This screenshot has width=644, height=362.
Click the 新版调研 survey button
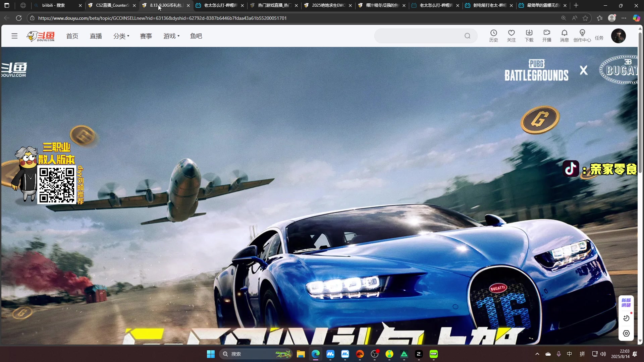click(x=626, y=303)
